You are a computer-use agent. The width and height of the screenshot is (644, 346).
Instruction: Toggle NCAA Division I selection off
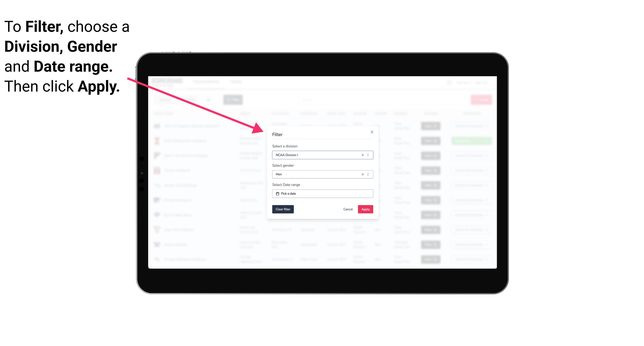click(x=362, y=155)
